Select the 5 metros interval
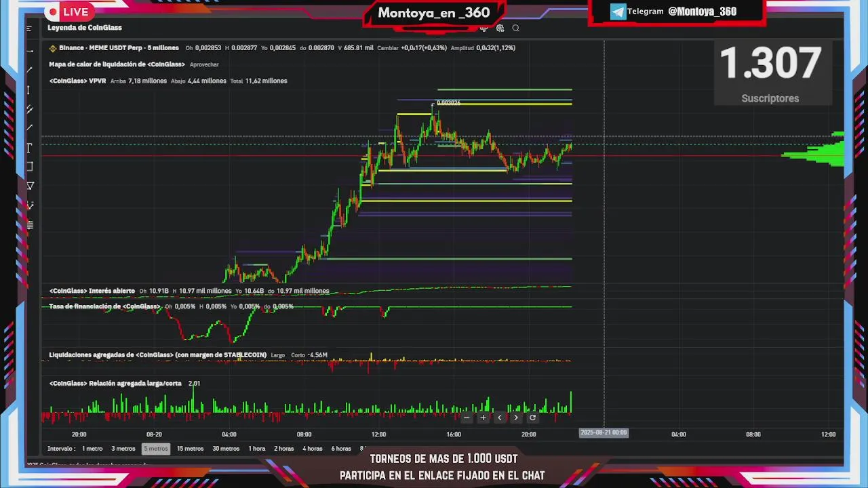868x488 pixels. 155,449
